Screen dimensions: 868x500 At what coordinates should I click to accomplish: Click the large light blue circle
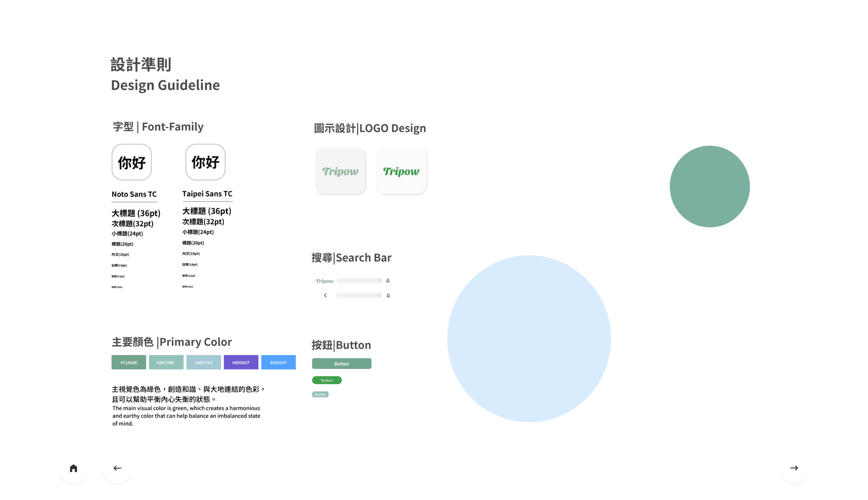click(x=529, y=339)
